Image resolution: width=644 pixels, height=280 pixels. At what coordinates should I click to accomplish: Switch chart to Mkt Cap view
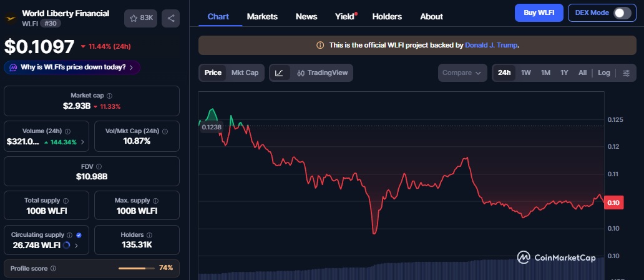coord(245,72)
